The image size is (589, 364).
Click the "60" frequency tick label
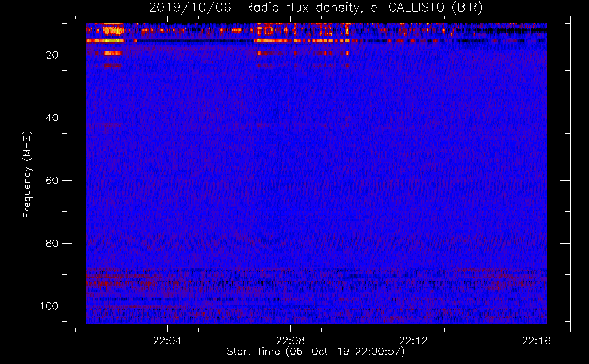tap(52, 181)
